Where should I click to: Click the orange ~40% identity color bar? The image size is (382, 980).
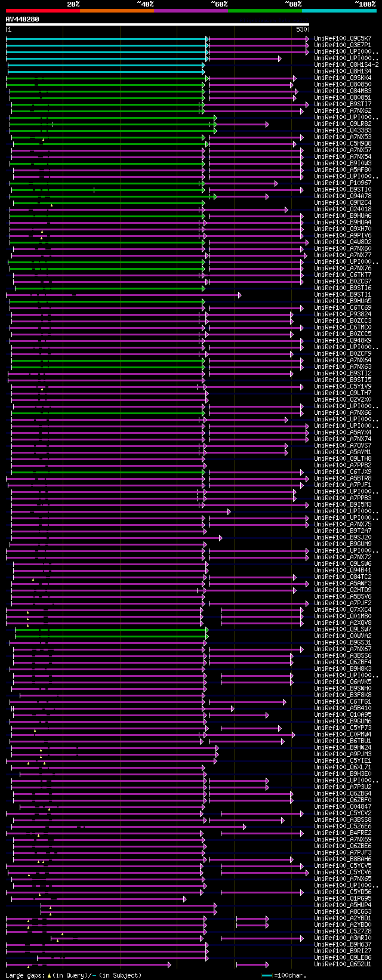116,11
